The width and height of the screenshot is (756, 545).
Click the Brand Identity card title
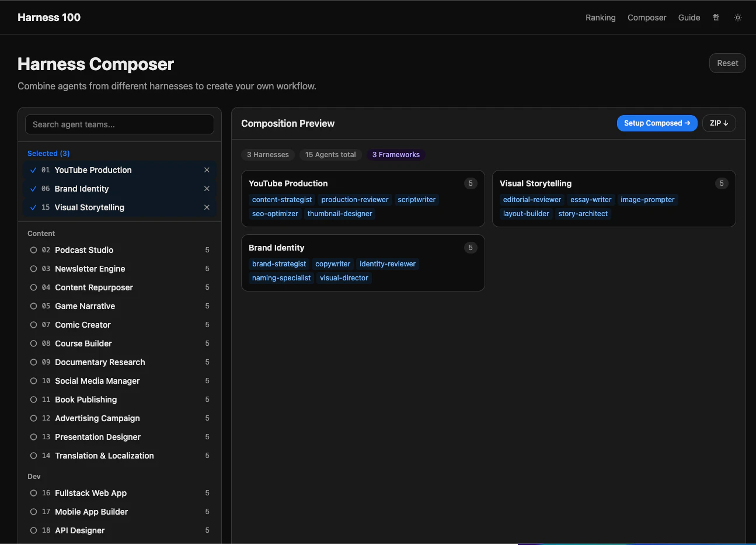[276, 248]
